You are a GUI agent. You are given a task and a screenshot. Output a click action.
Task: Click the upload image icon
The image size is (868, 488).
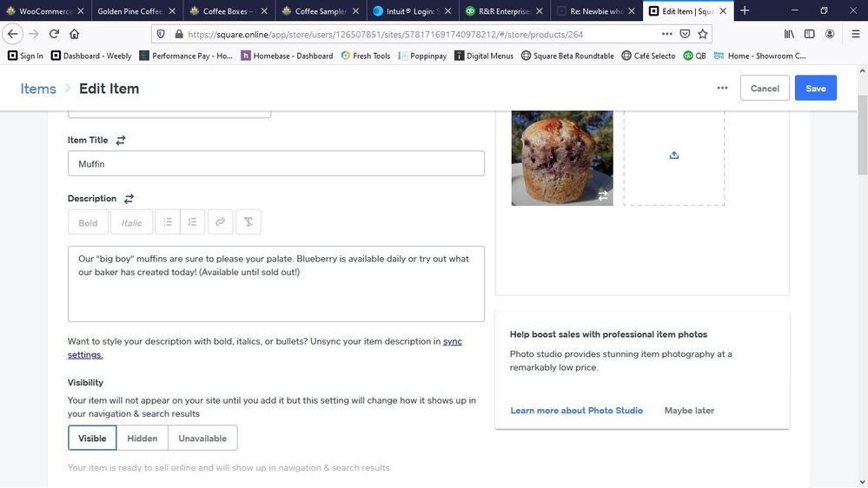pyautogui.click(x=673, y=155)
